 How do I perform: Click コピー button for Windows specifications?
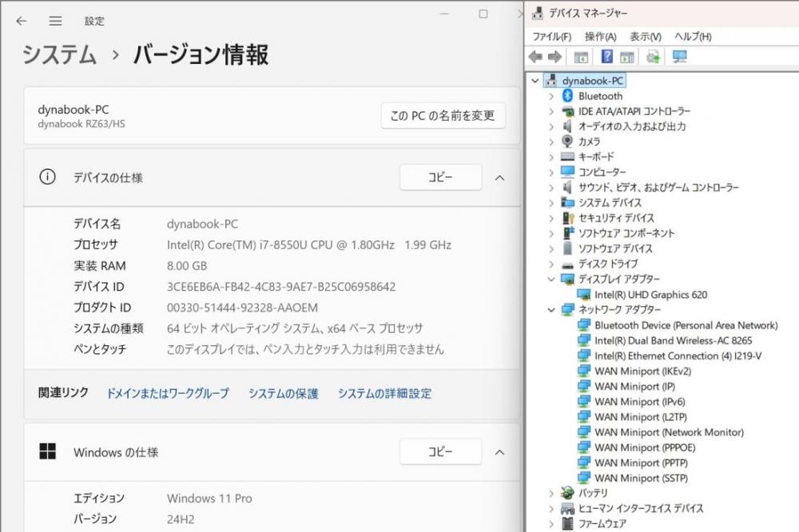(440, 451)
